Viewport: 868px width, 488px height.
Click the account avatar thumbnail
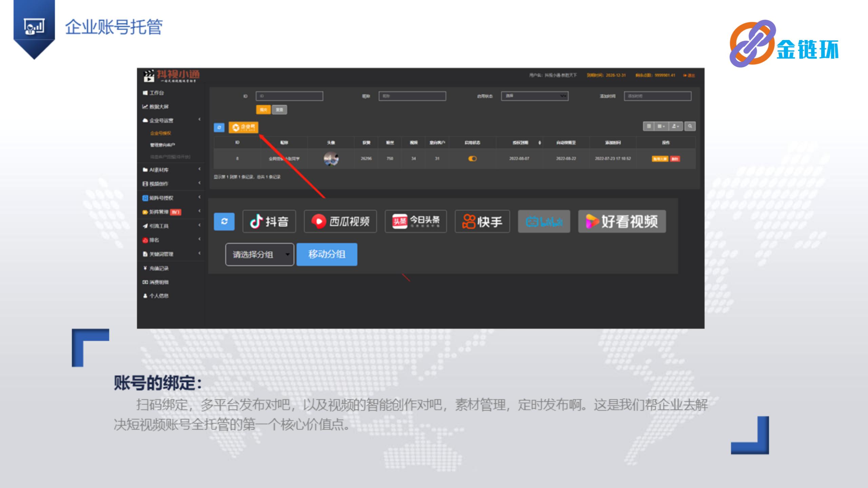[331, 159]
